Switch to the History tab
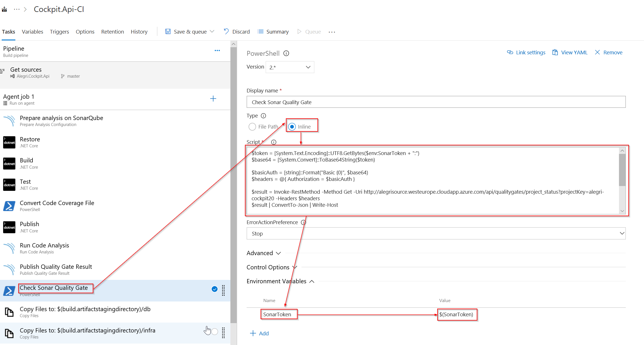 click(x=139, y=32)
